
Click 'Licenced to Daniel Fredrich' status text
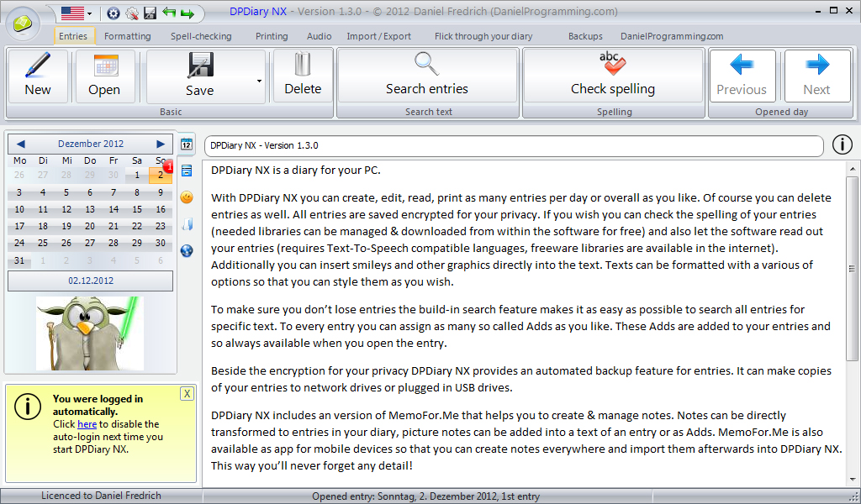tap(101, 496)
